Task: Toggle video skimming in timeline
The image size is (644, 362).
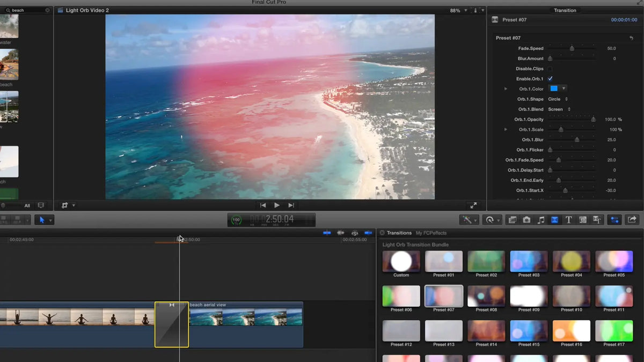Action: [327, 233]
